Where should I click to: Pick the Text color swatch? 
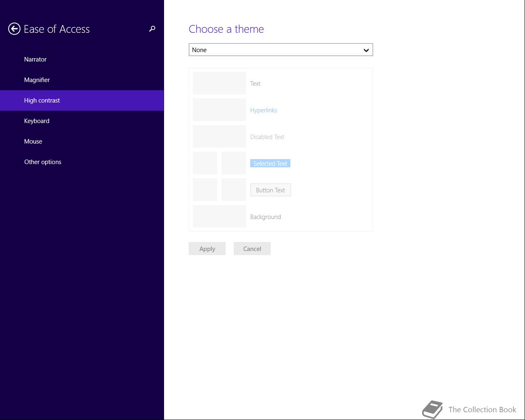tap(219, 83)
